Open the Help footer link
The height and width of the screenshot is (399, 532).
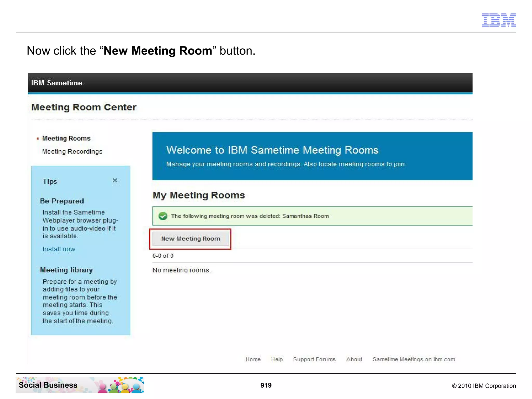pyautogui.click(x=277, y=359)
